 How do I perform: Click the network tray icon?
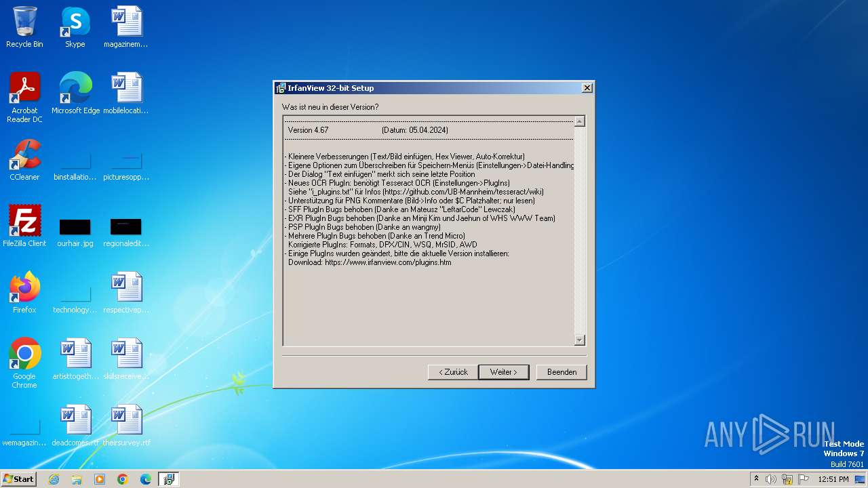point(787,479)
